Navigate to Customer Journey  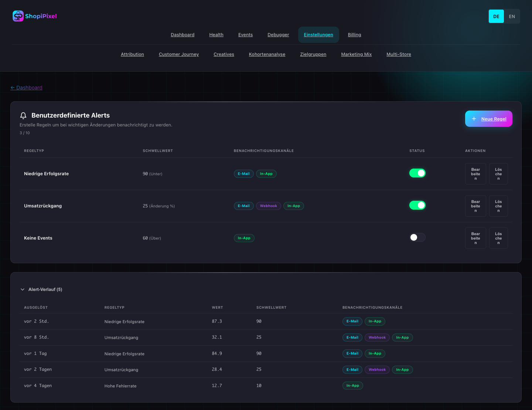point(179,54)
